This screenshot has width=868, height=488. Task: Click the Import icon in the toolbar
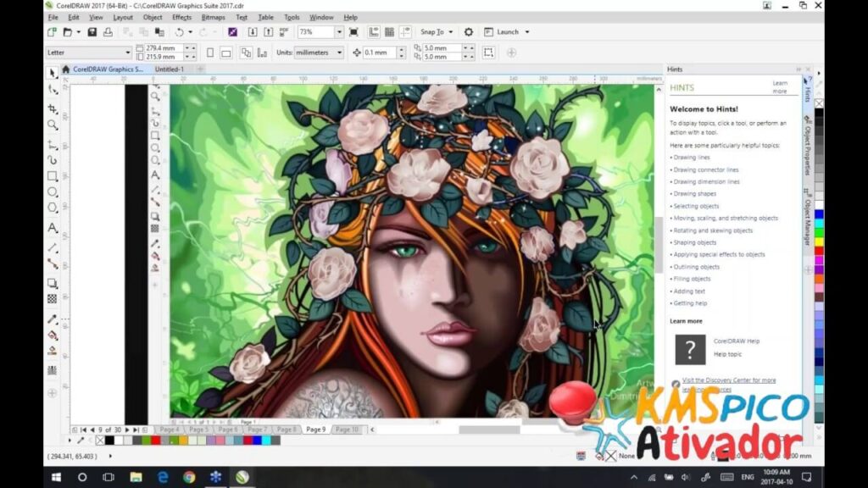click(x=253, y=32)
